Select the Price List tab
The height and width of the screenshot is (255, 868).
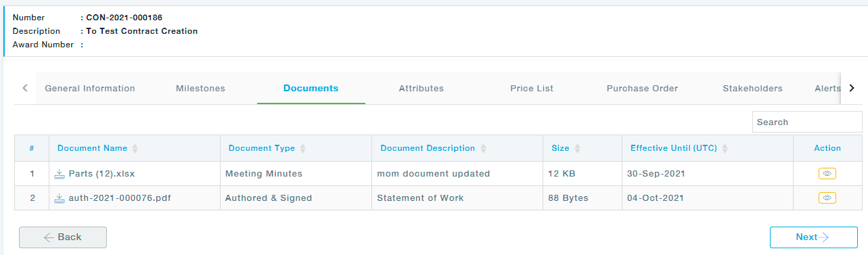(x=532, y=89)
